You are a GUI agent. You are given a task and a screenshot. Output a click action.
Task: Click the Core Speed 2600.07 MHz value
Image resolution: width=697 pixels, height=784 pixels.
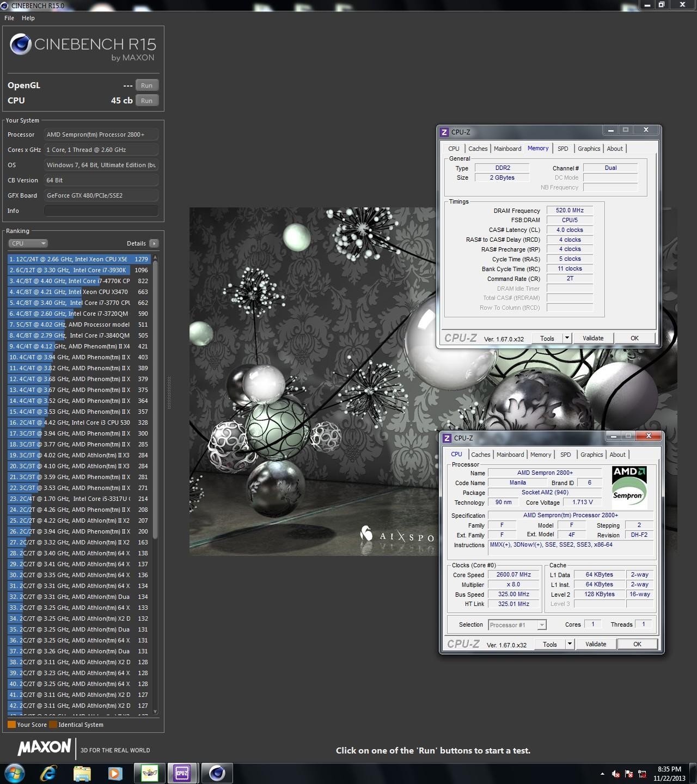tap(513, 574)
